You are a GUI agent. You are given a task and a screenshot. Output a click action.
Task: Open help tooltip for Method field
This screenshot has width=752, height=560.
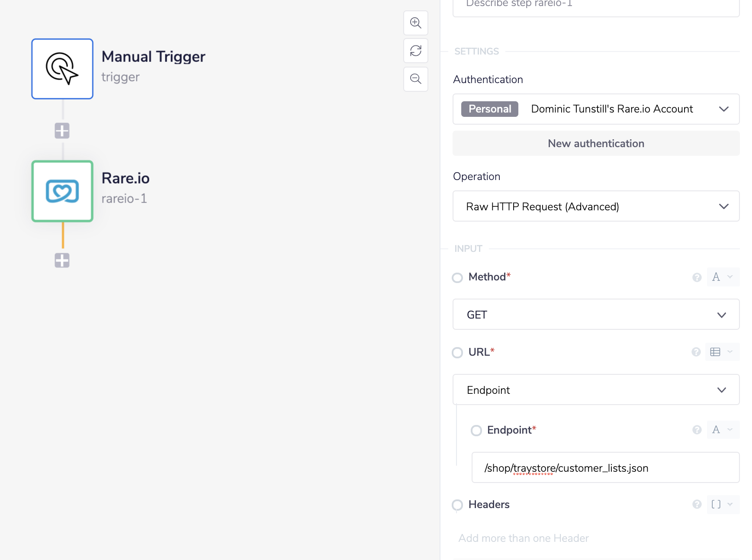(x=697, y=277)
